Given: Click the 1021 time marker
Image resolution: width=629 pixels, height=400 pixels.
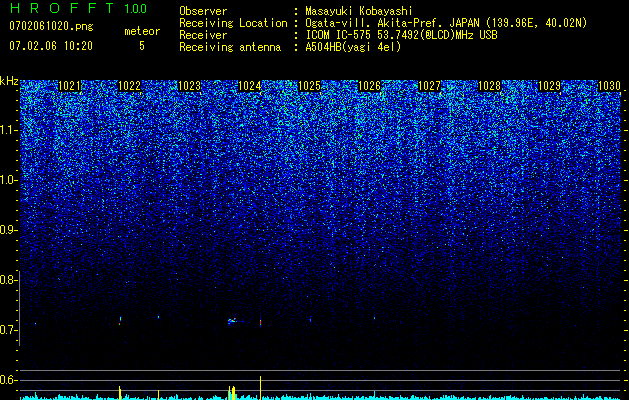Looking at the screenshot, I should click(x=69, y=85).
